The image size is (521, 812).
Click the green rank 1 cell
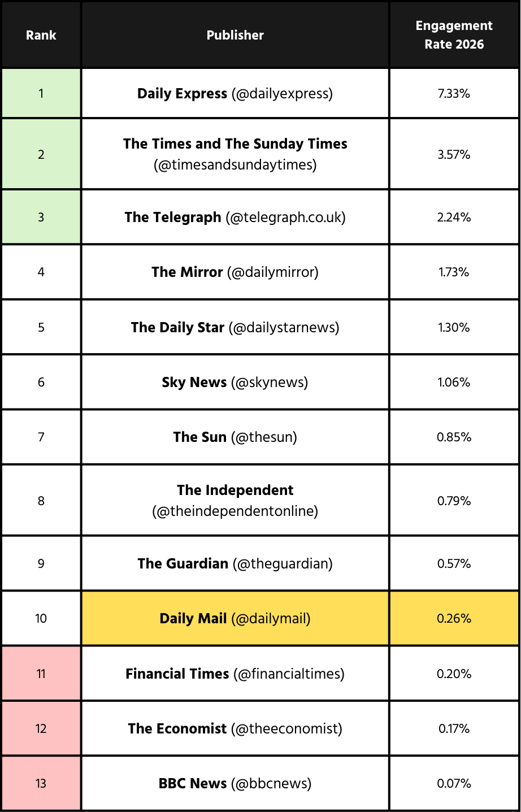click(41, 93)
